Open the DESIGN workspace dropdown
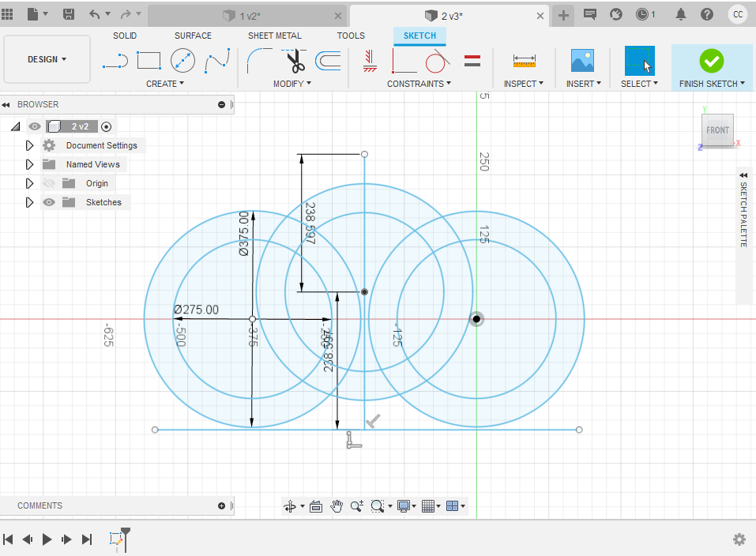The image size is (756, 556). (47, 59)
